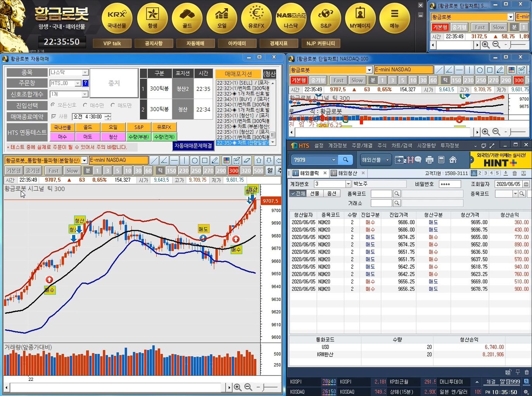Open the 조회일자 calendar picker

pos(526,184)
